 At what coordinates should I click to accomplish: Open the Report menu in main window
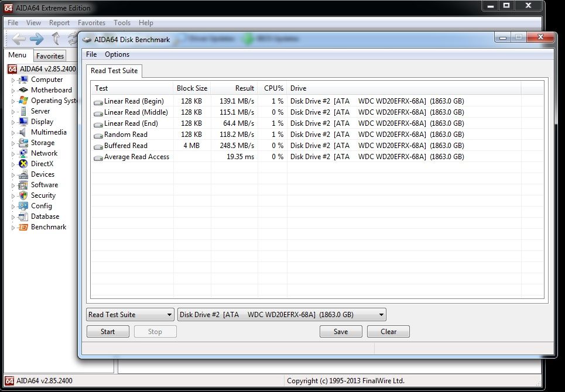[x=60, y=23]
